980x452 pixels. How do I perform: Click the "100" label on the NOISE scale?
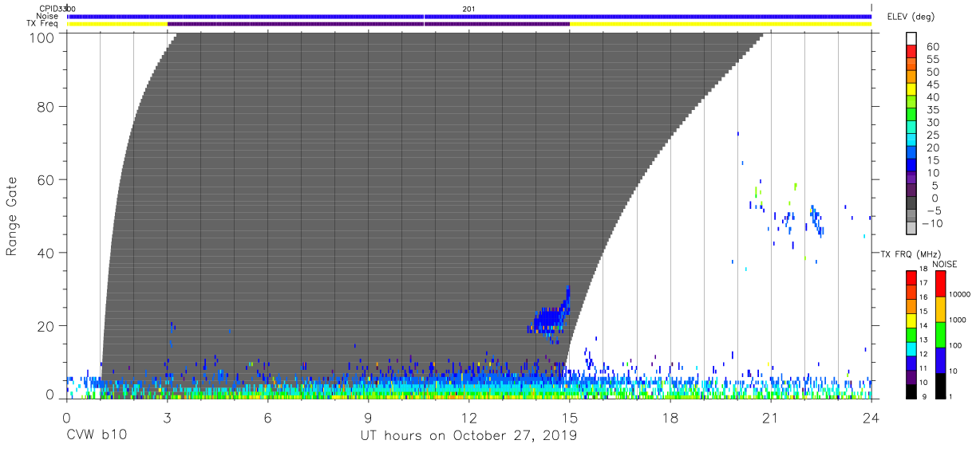(956, 346)
